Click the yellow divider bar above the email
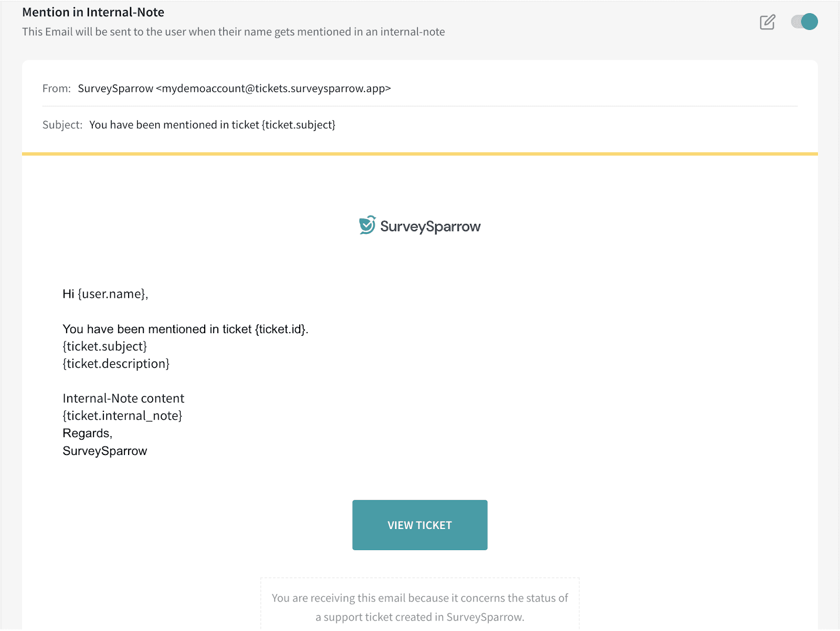 coord(419,154)
